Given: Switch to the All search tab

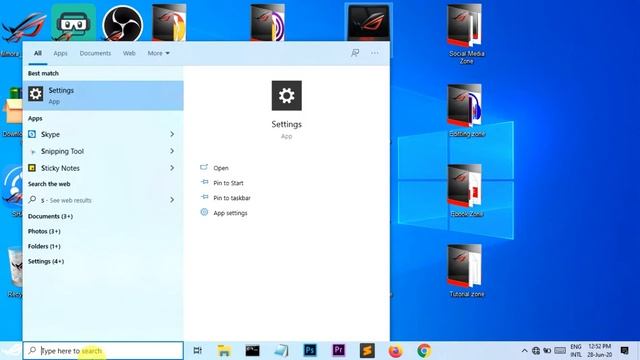Looking at the screenshot, I should pos(38,53).
